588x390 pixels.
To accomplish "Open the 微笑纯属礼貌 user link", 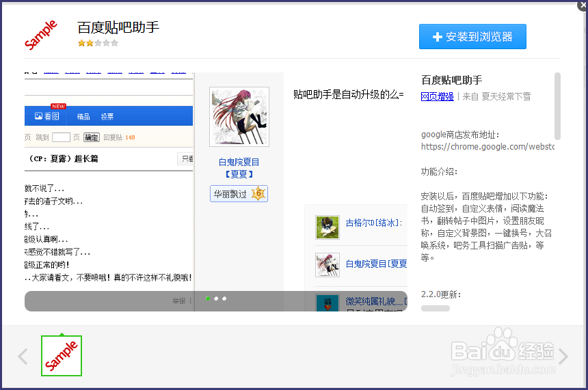I will click(376, 302).
